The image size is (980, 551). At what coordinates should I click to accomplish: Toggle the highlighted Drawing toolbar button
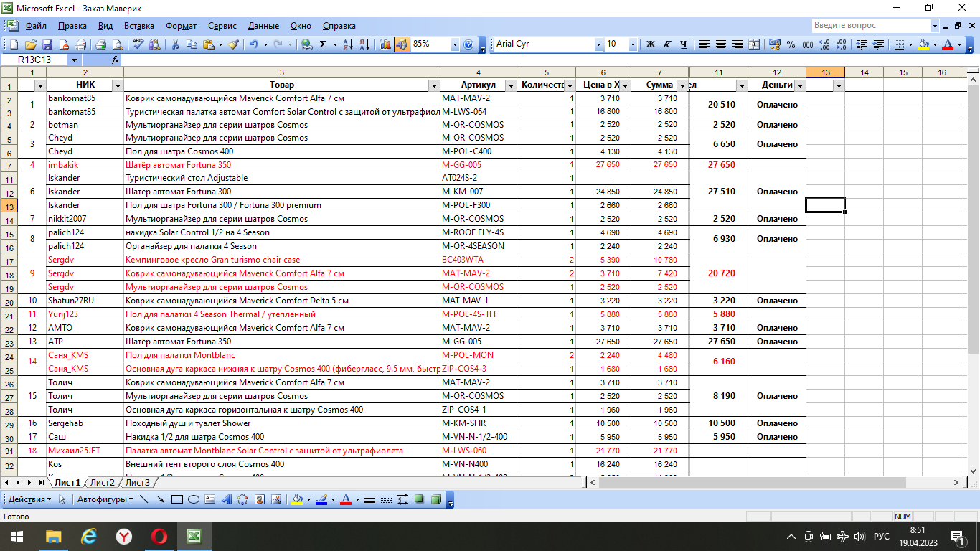402,44
